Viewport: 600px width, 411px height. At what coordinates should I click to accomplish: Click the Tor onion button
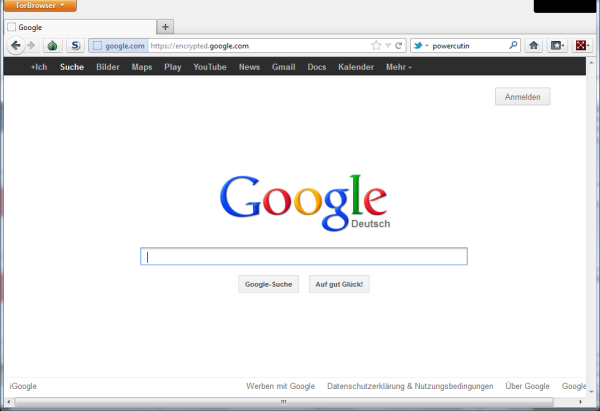pos(52,46)
